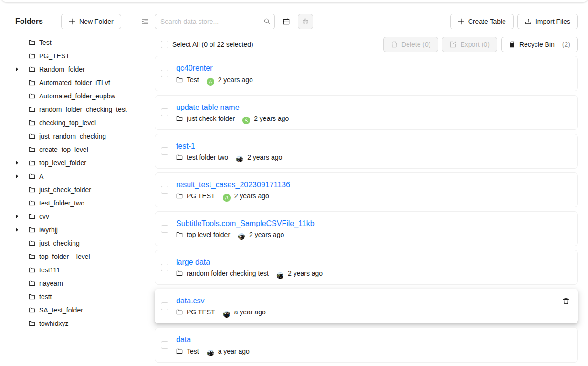This screenshot has height=366, width=588.
Task: Open the update table name link
Action: tap(208, 107)
